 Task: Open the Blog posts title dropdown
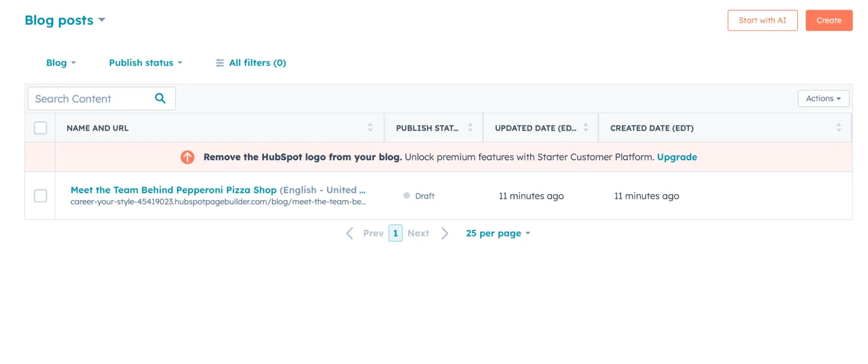(65, 20)
